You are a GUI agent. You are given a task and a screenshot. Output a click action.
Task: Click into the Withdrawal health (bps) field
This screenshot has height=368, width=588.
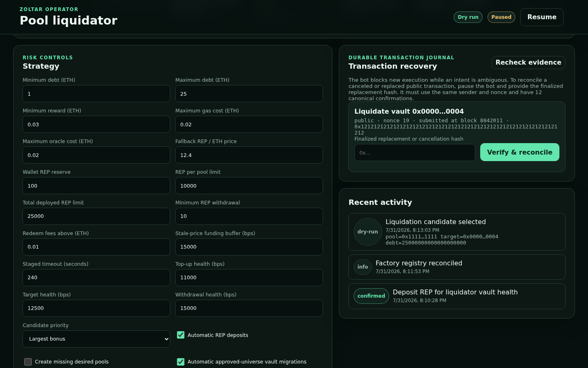point(249,308)
